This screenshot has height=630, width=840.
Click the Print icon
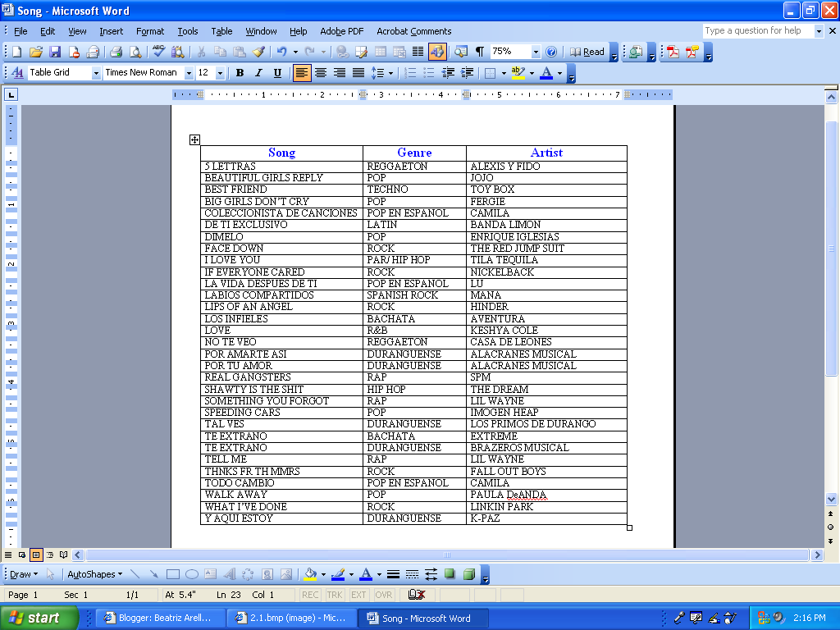coord(116,52)
